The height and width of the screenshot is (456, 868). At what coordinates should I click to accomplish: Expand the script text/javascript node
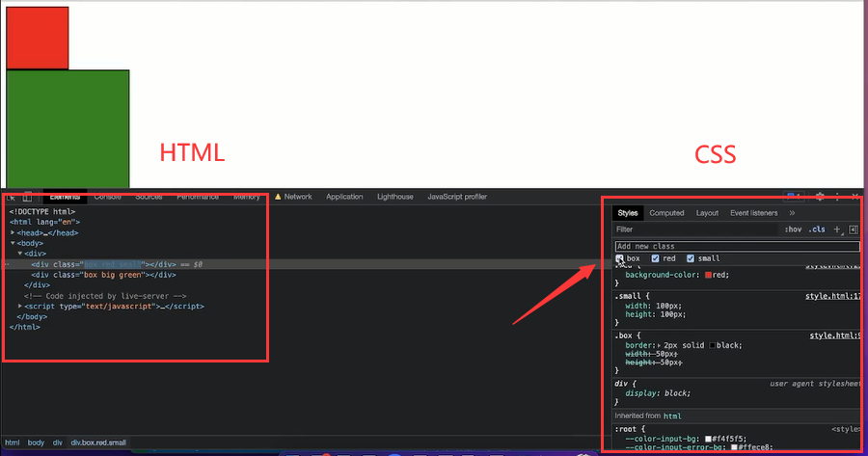20,306
